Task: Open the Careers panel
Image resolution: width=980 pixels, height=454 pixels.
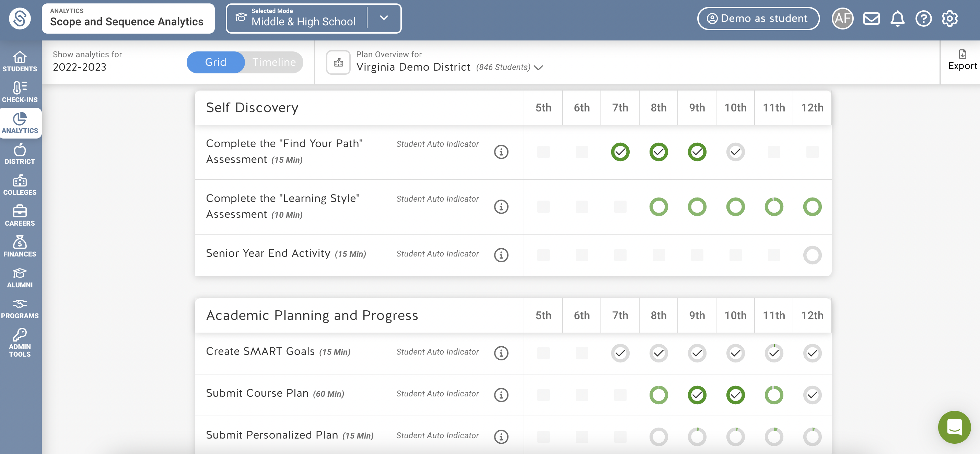Action: point(20,216)
